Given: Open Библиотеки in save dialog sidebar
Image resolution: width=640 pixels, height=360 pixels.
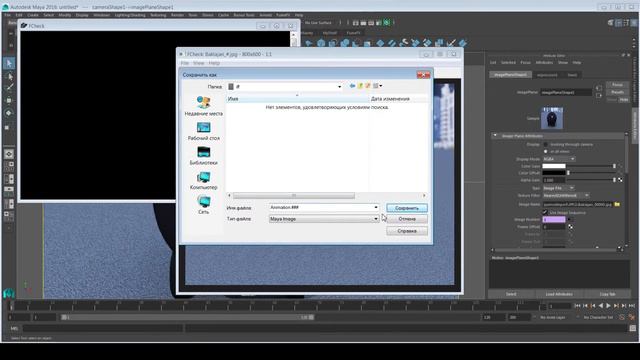Looking at the screenshot, I should point(204,155).
